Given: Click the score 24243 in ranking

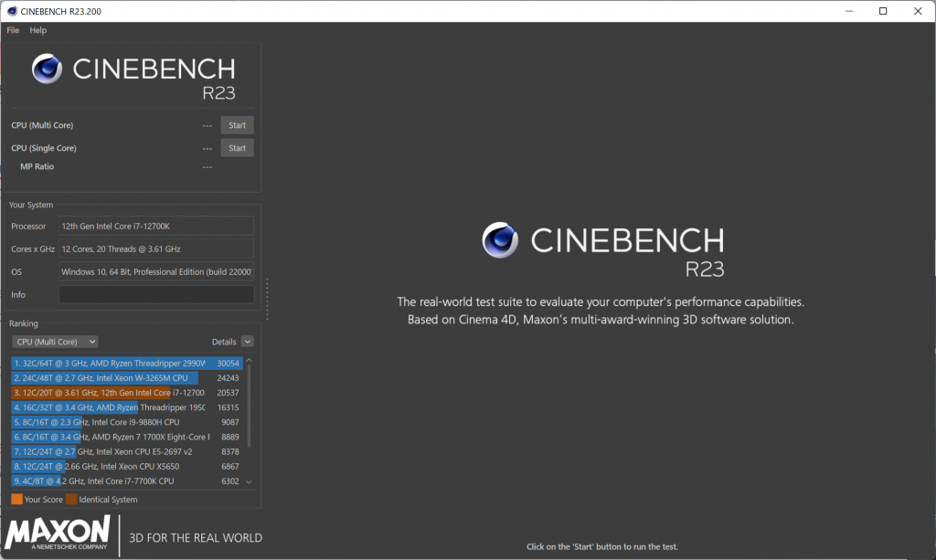Looking at the screenshot, I should [228, 378].
